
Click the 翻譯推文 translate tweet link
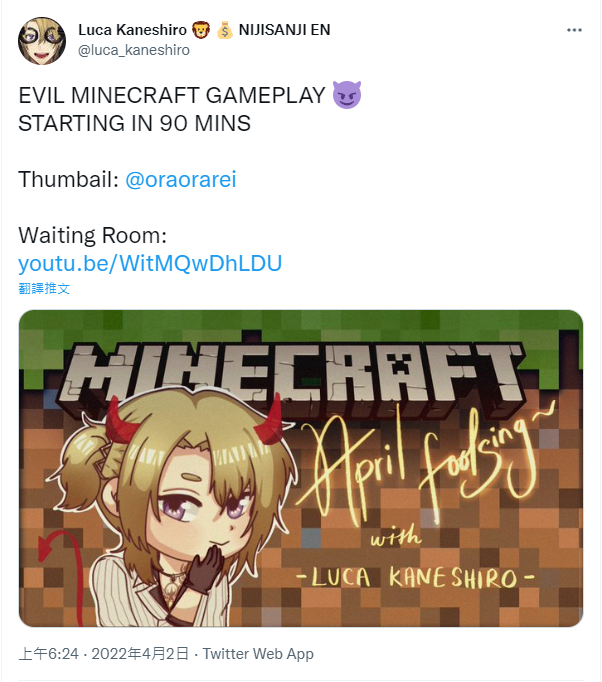click(x=44, y=288)
